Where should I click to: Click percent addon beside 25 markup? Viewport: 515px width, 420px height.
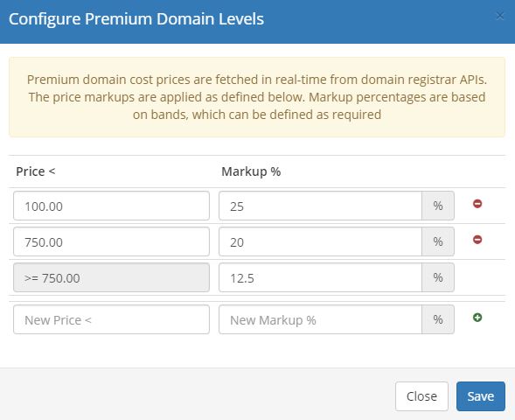click(x=438, y=206)
